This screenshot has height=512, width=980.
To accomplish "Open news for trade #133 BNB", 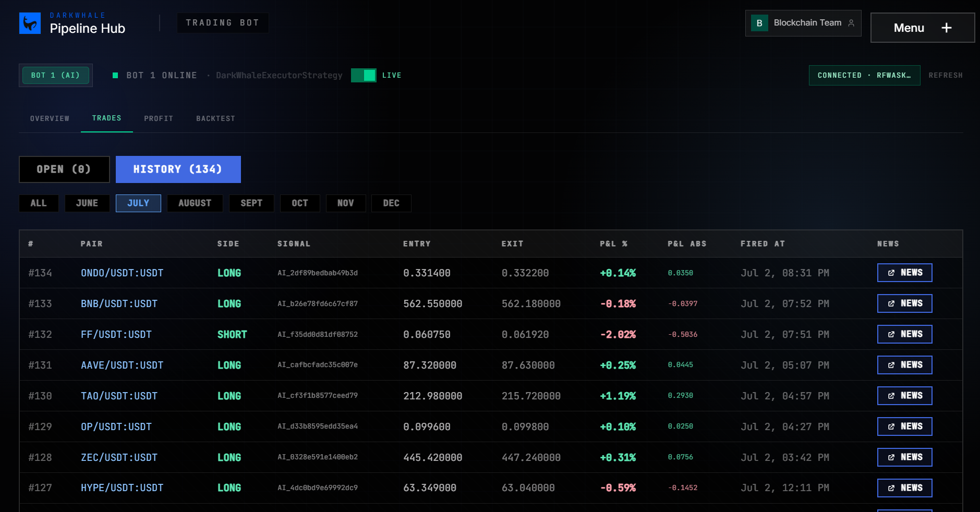I will (x=904, y=303).
